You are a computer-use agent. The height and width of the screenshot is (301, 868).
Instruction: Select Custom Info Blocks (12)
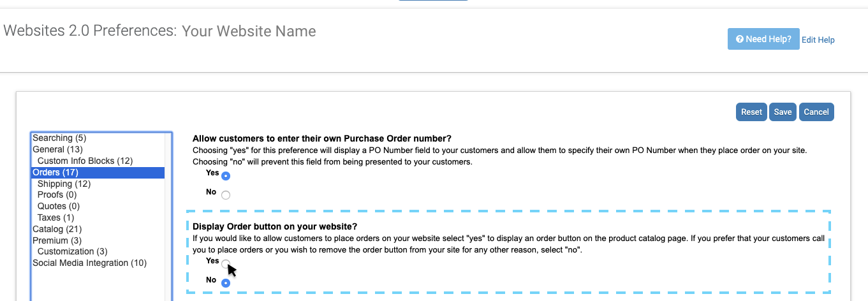(x=85, y=161)
